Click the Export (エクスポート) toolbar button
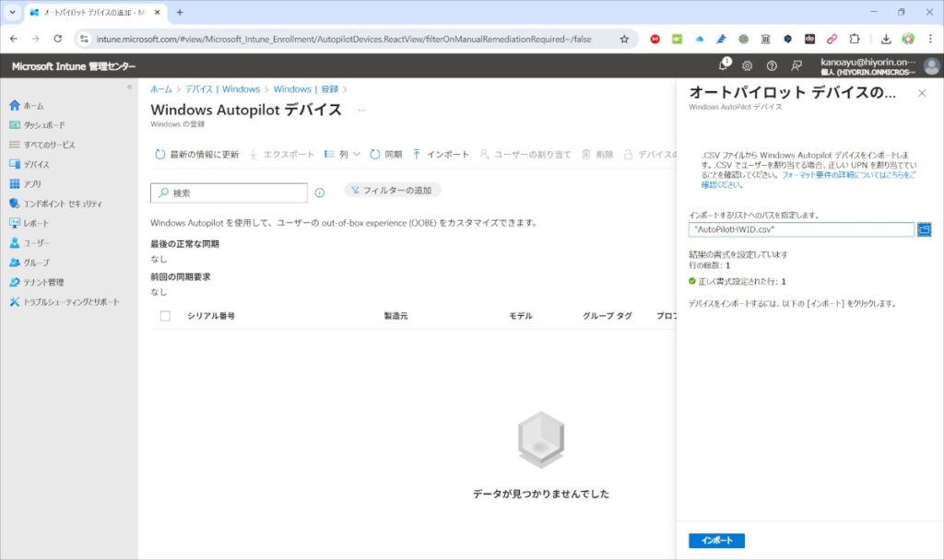Viewport: 944px width, 560px height. [281, 155]
